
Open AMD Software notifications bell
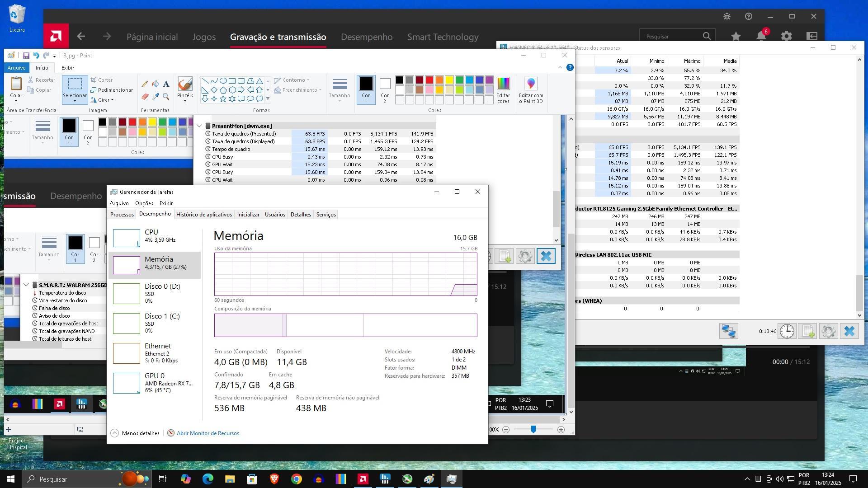click(762, 36)
